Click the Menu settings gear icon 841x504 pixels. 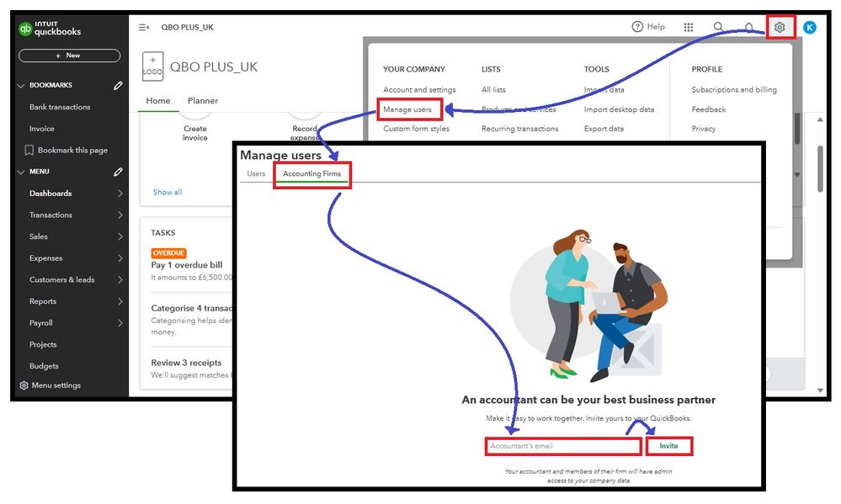coord(24,385)
